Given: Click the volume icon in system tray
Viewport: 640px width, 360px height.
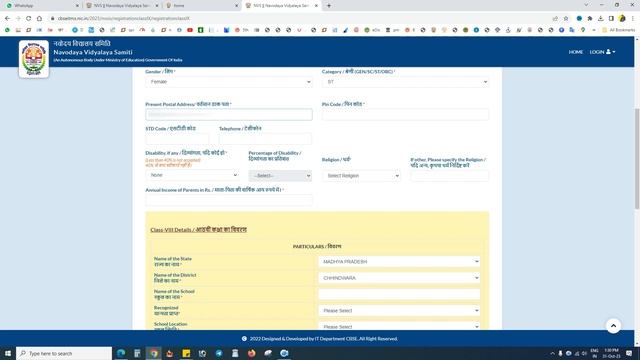Looking at the screenshot, I should [584, 353].
